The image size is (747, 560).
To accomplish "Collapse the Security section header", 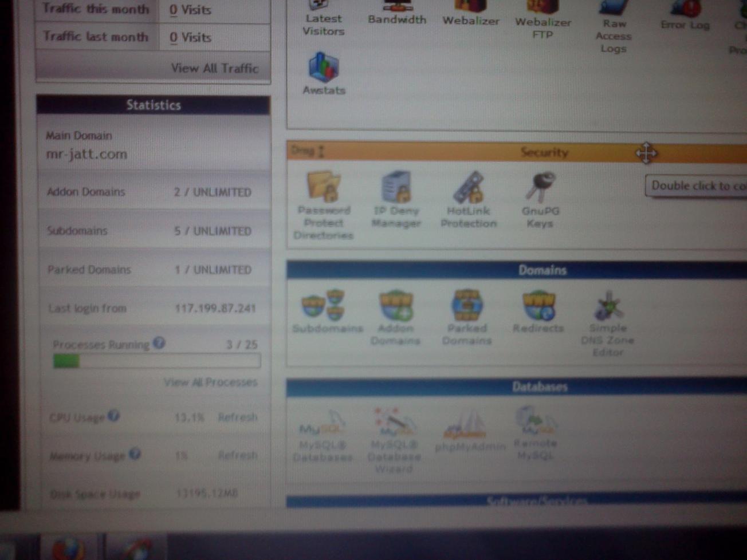I will click(x=543, y=152).
